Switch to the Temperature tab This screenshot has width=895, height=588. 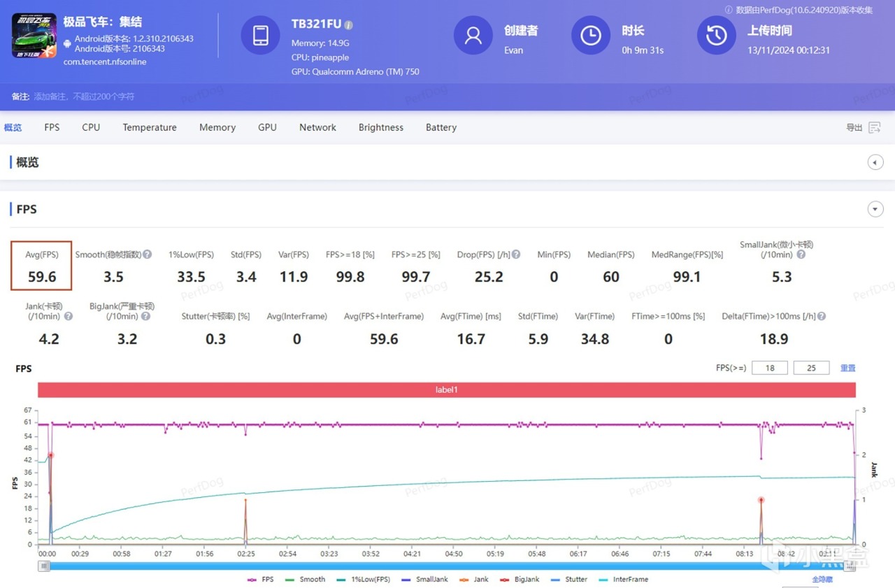150,127
